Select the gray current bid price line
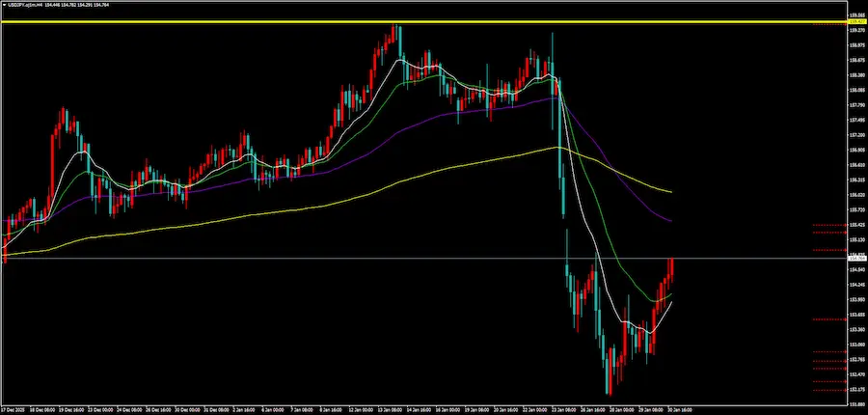The height and width of the screenshot is (415, 868). (x=289, y=258)
